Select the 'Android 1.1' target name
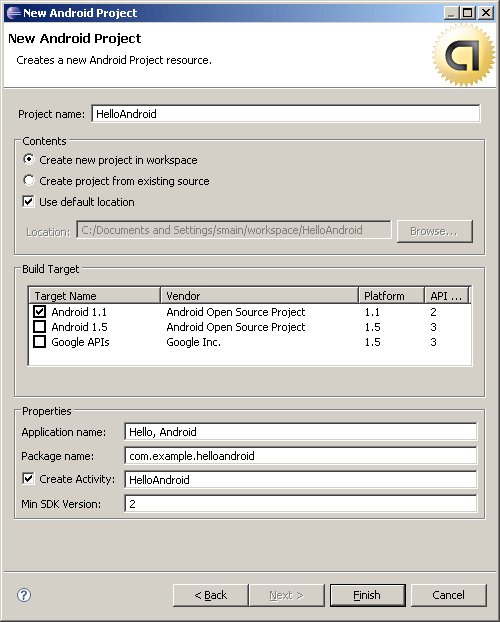 coord(79,312)
